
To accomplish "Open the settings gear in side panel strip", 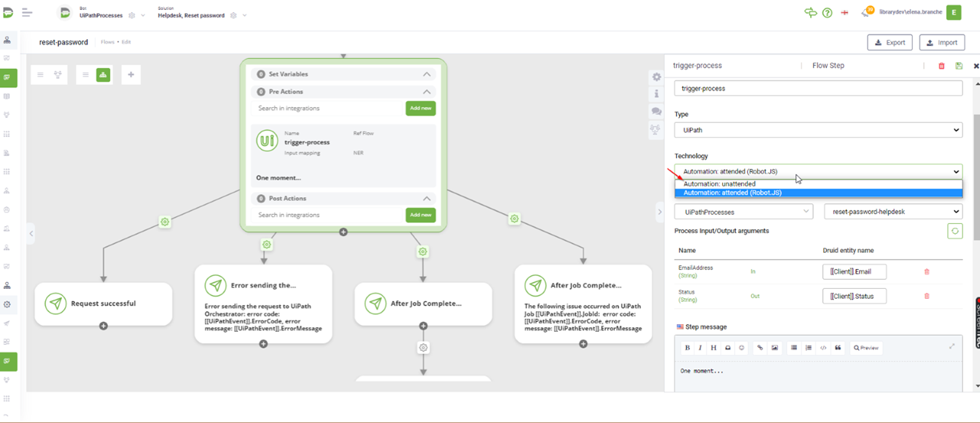I will click(x=656, y=77).
